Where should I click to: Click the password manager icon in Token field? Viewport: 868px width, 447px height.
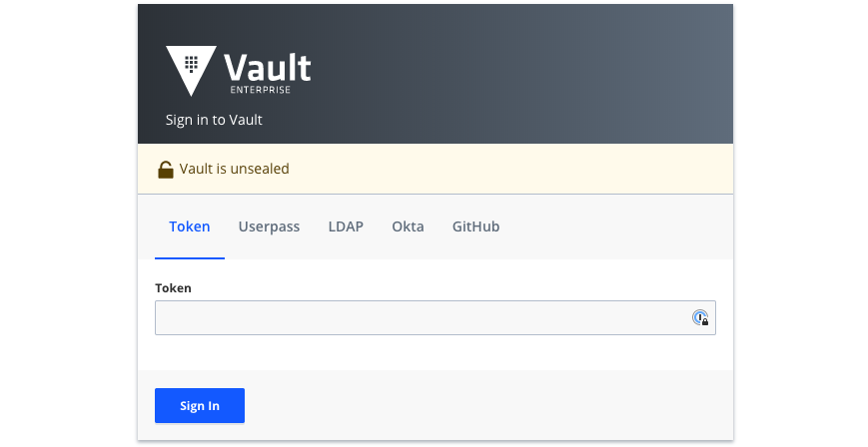click(700, 318)
